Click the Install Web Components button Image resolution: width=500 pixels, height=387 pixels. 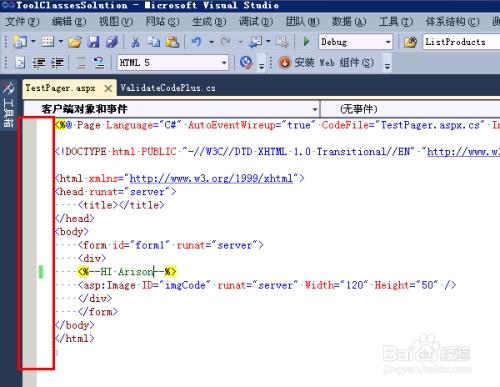[326, 63]
